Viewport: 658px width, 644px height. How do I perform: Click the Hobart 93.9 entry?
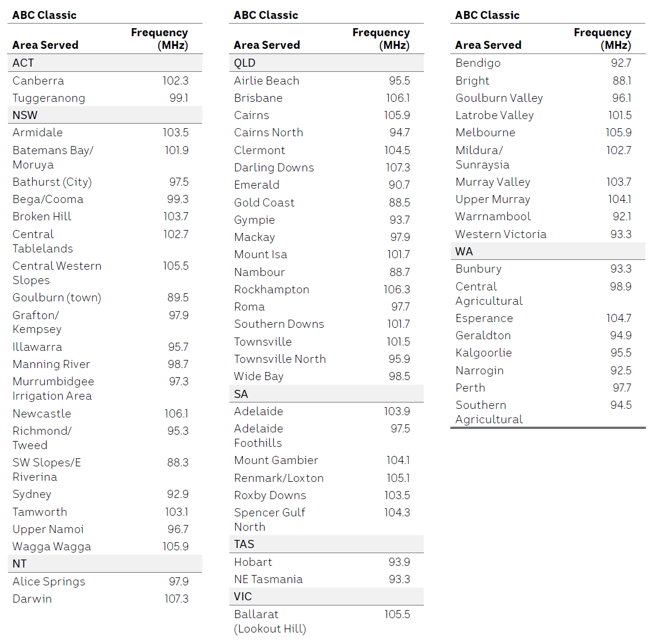tap(327, 562)
